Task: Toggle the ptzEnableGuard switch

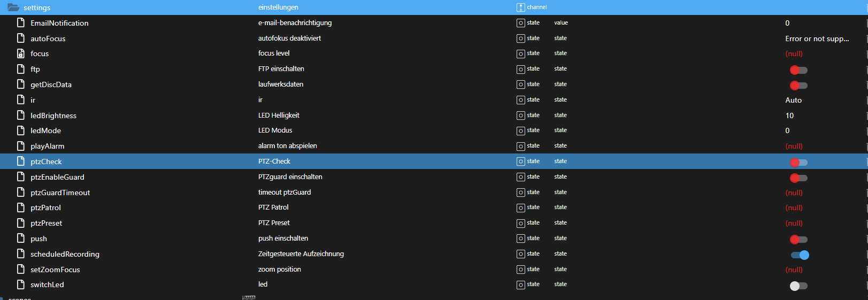Action: point(798,178)
